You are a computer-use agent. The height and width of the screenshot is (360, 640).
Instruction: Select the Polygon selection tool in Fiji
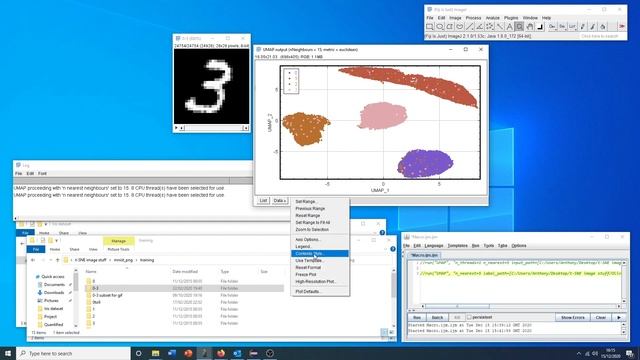coord(450,27)
